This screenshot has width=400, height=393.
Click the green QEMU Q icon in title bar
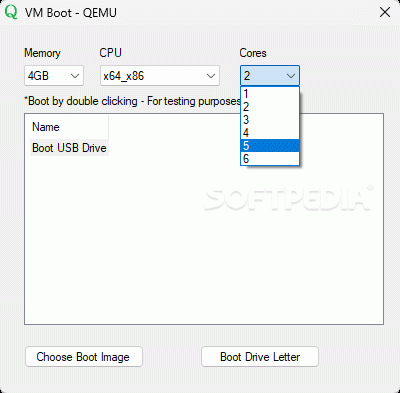(x=11, y=12)
